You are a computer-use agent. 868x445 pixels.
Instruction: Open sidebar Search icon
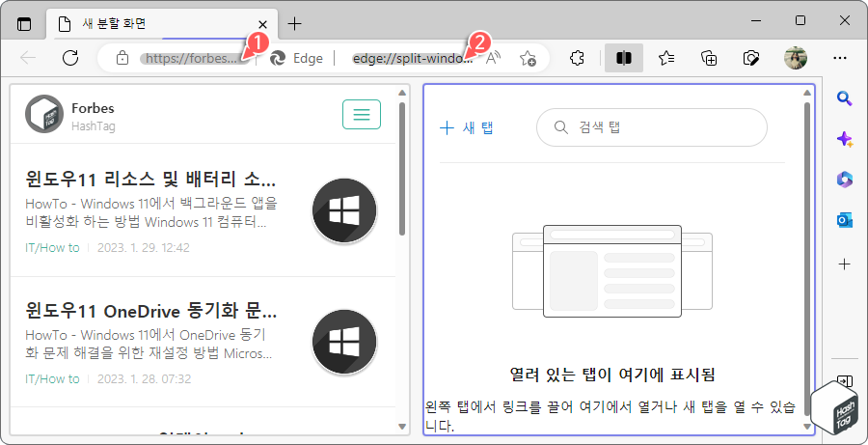tap(844, 99)
